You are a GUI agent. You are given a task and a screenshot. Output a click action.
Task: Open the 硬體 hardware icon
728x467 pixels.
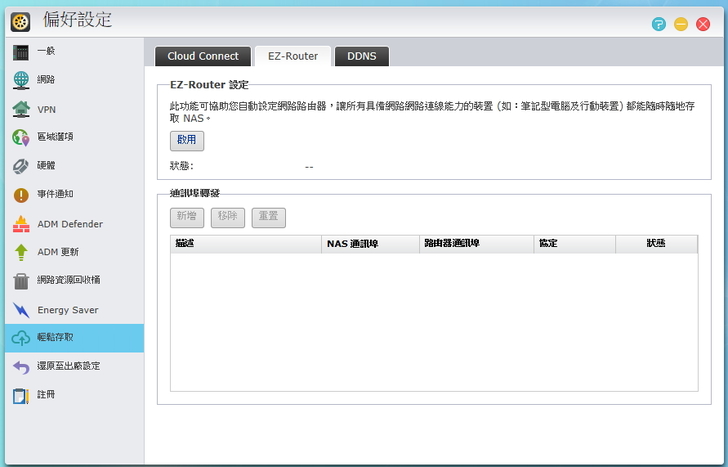21,166
